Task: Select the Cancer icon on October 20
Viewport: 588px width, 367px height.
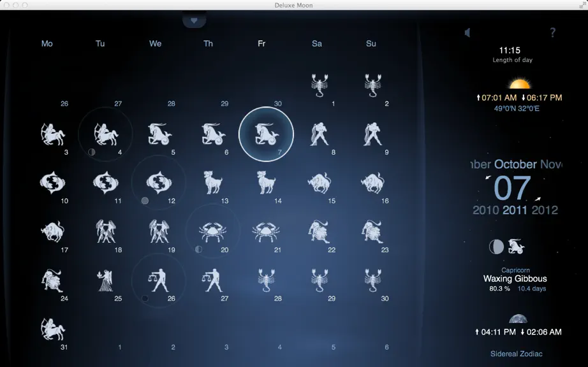Action: (212, 232)
